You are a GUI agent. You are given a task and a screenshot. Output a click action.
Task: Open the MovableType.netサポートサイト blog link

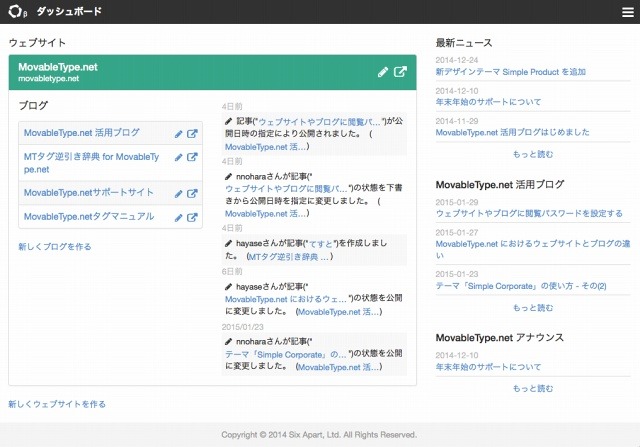(x=89, y=192)
